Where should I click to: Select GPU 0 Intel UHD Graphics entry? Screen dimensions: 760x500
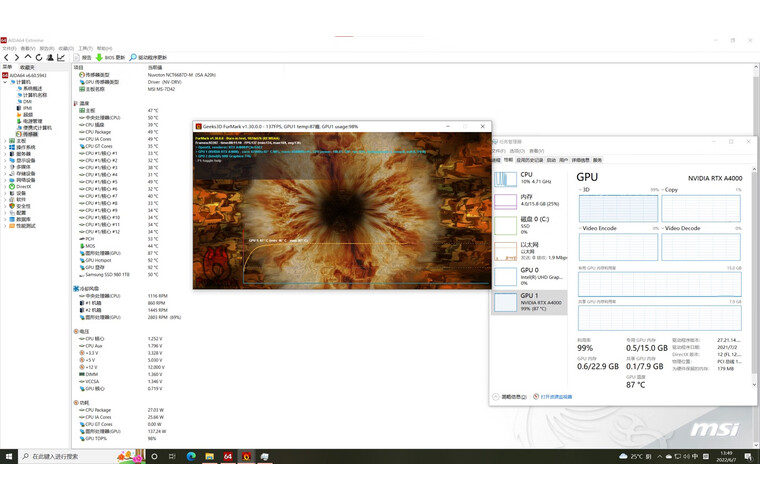pos(530,274)
